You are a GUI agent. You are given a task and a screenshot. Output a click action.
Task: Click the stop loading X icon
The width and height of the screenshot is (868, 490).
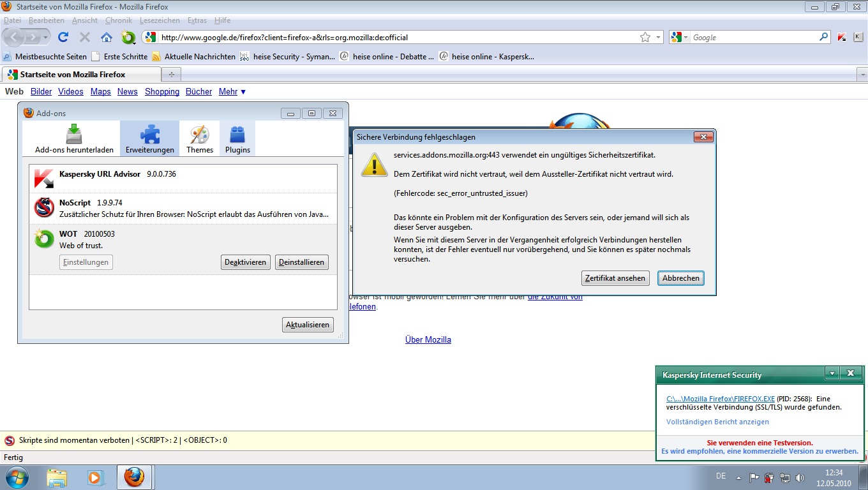tap(85, 37)
